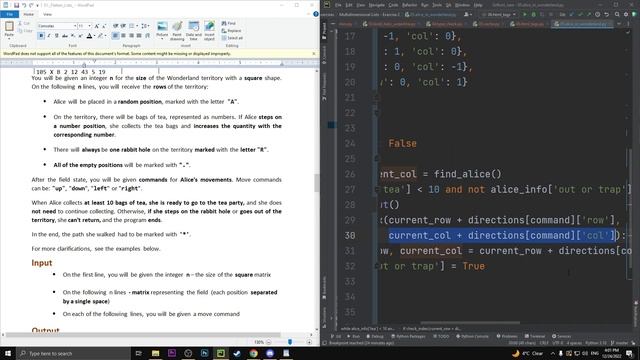Screen dimensions: 640x360
Task: Click the WordPad zoom in plus button
Action: click(x=309, y=342)
